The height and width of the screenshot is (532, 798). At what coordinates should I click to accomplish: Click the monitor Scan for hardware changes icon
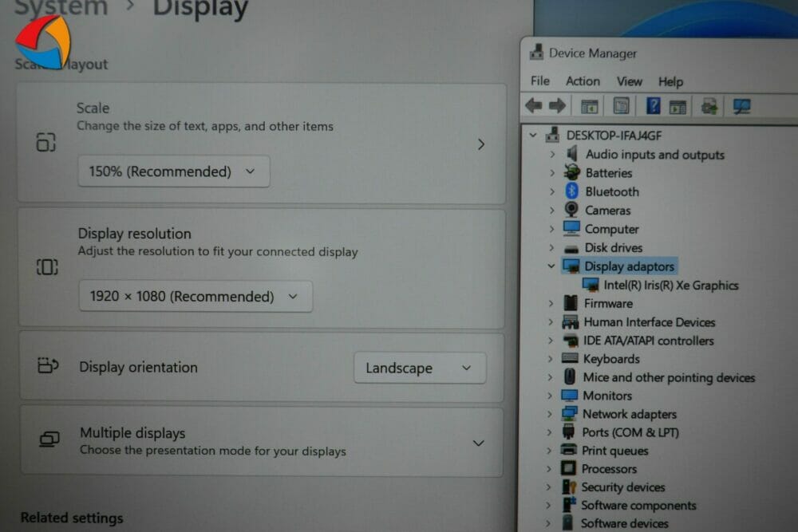[x=741, y=106]
